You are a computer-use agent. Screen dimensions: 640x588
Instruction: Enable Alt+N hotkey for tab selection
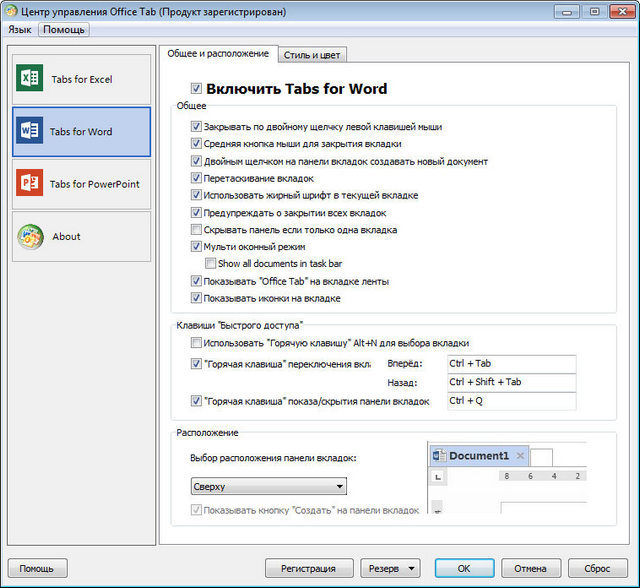pos(196,343)
